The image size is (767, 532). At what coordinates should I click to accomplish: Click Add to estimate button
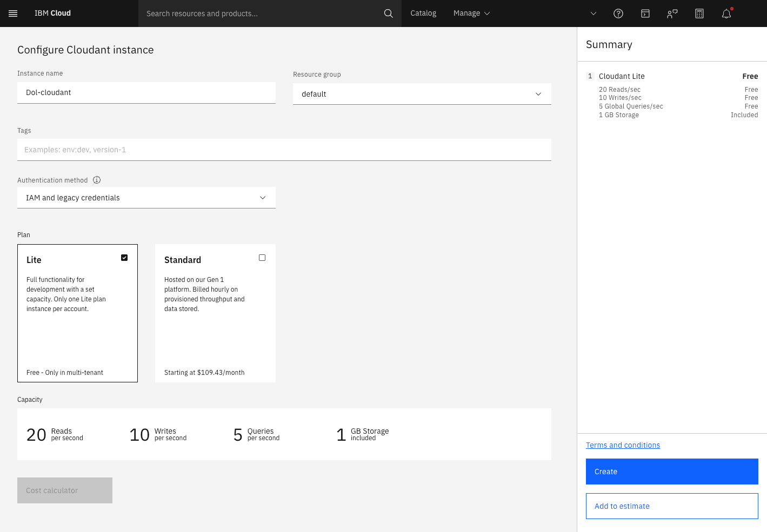coord(672,506)
